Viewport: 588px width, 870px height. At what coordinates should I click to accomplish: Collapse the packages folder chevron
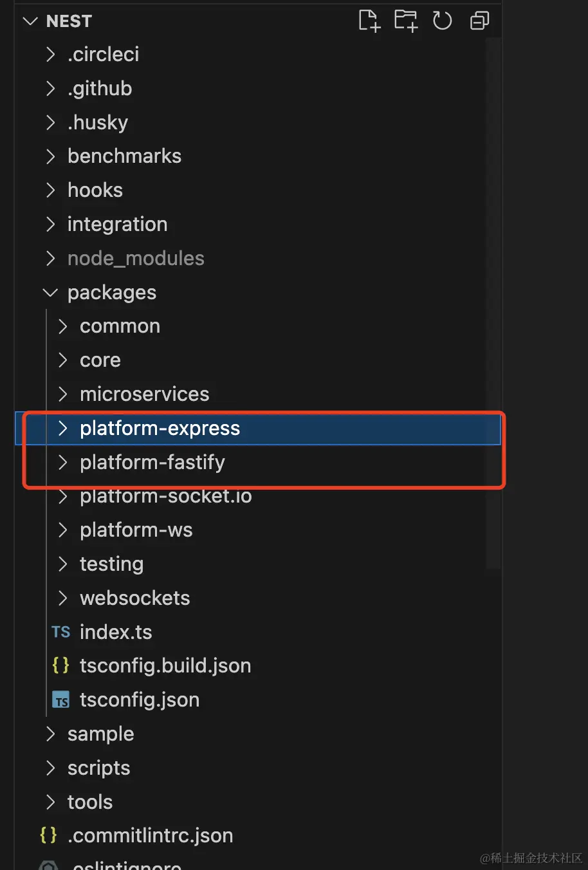coord(50,292)
